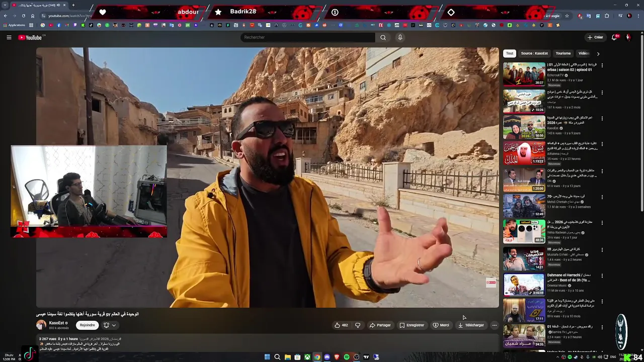
Task: Click the TikTok overlay icon
Action: click(x=29, y=354)
